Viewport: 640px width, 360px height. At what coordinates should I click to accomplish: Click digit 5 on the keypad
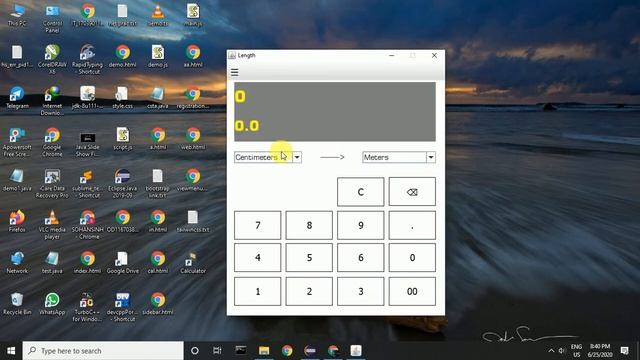pos(309,258)
